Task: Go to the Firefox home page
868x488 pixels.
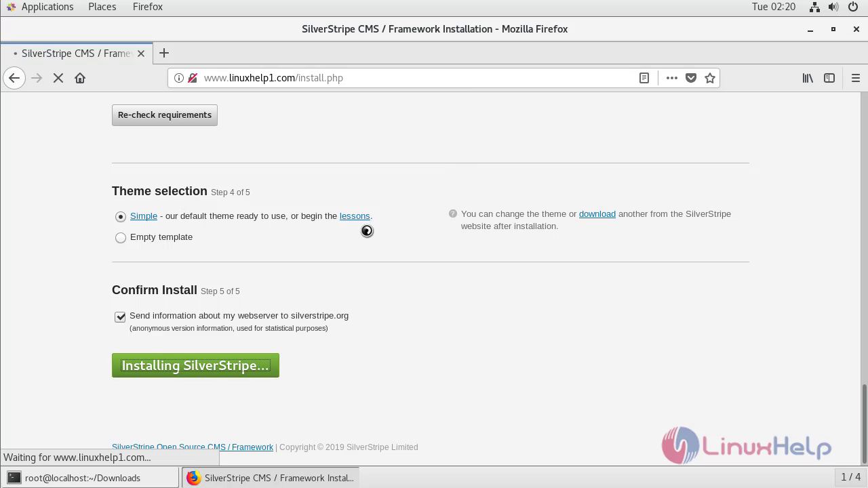Action: pos(80,78)
